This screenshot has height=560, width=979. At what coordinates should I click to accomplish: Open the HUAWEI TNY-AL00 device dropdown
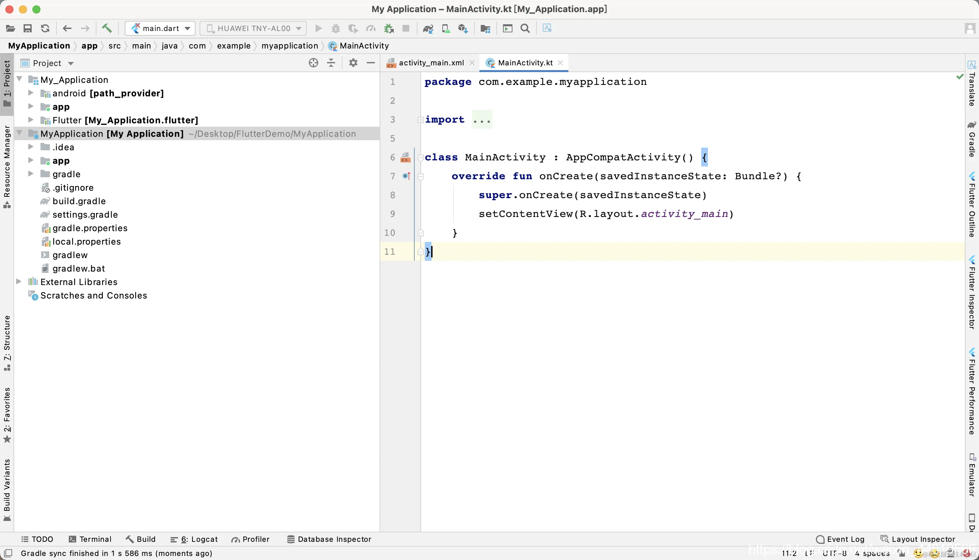pyautogui.click(x=253, y=28)
